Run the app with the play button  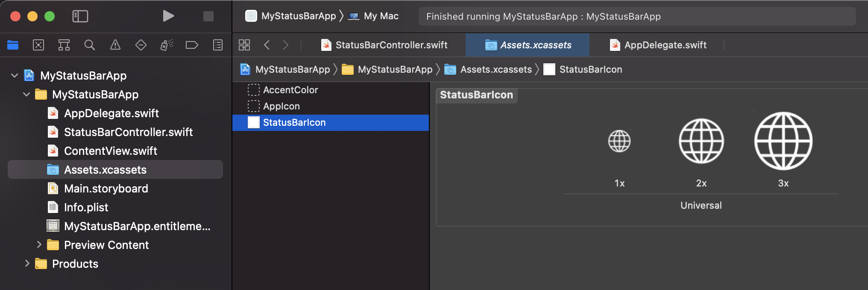[x=168, y=16]
